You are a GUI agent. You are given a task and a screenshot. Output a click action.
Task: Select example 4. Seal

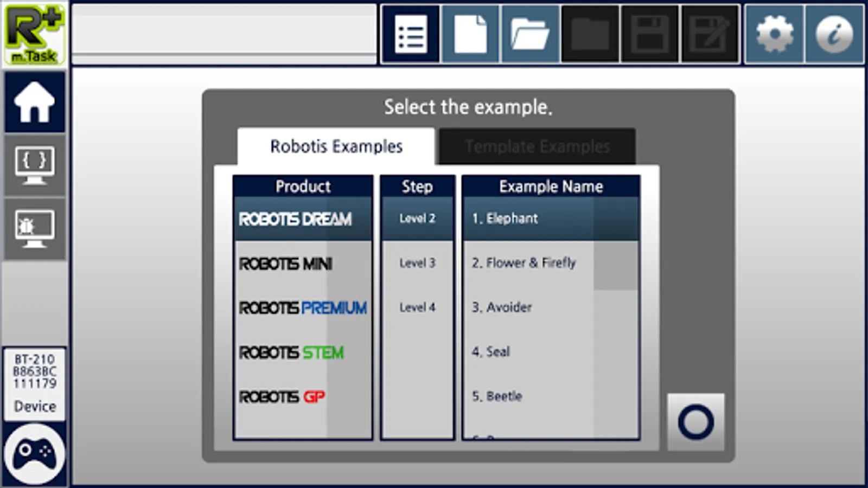[x=528, y=352]
